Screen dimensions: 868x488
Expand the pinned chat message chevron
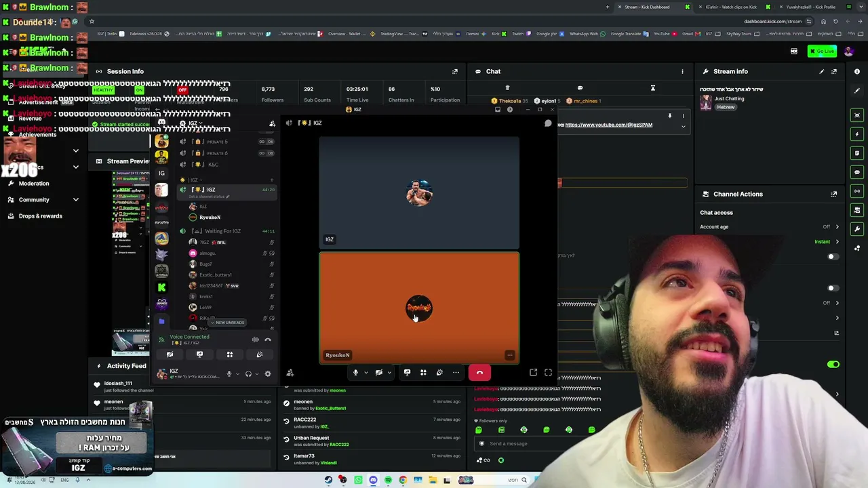coord(683,127)
